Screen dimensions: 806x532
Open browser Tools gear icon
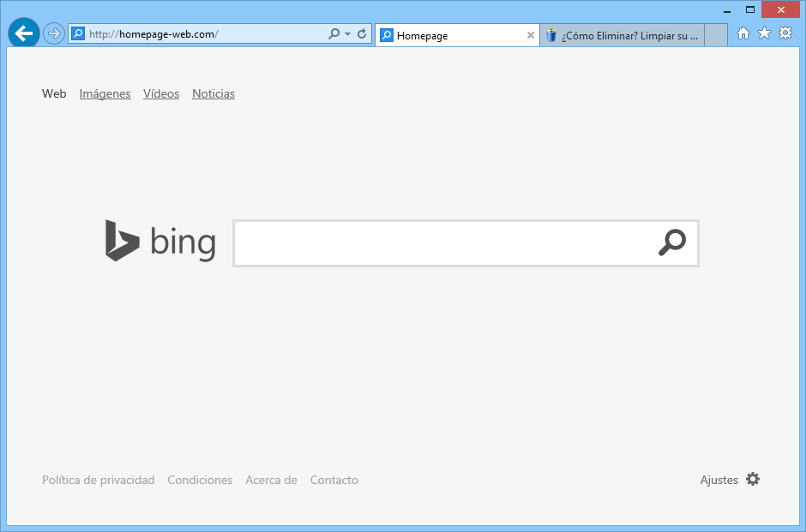(785, 33)
